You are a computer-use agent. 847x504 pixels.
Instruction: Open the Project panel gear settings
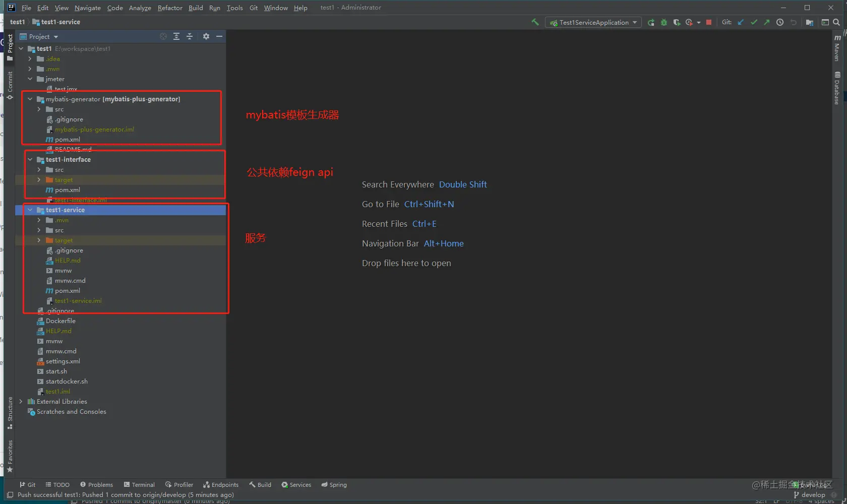pos(206,36)
